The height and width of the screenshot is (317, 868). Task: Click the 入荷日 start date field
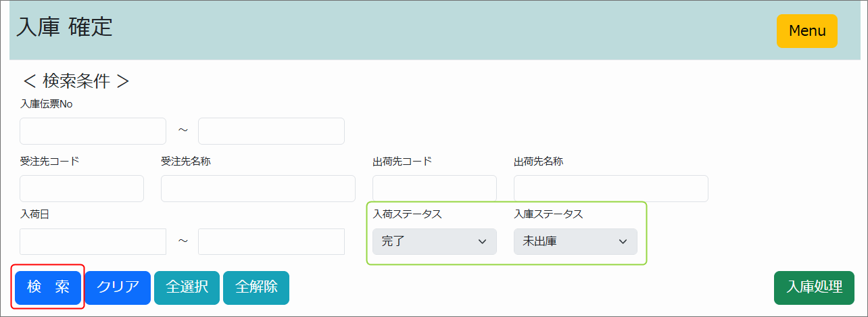[x=93, y=241]
